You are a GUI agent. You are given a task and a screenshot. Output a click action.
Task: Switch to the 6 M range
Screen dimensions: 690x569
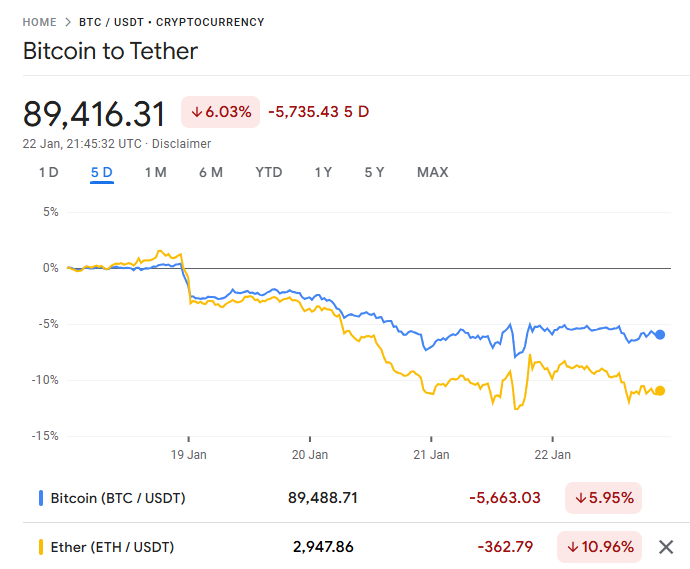210,172
